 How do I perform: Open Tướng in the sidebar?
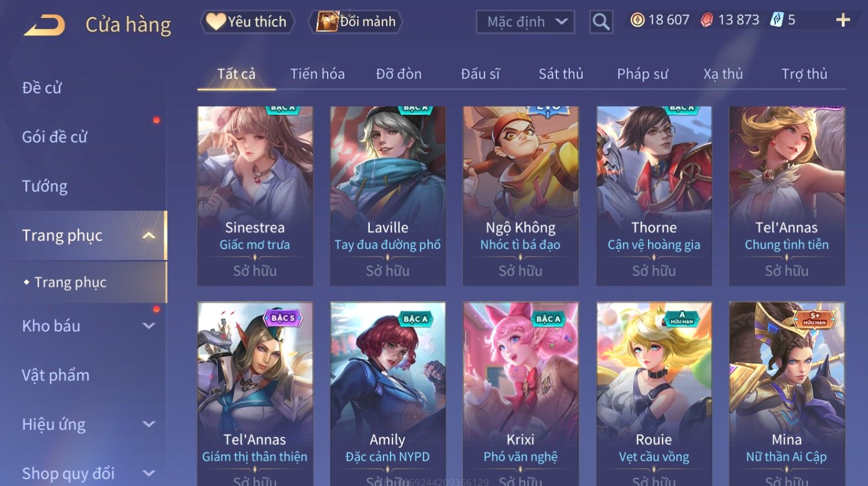coord(45,186)
